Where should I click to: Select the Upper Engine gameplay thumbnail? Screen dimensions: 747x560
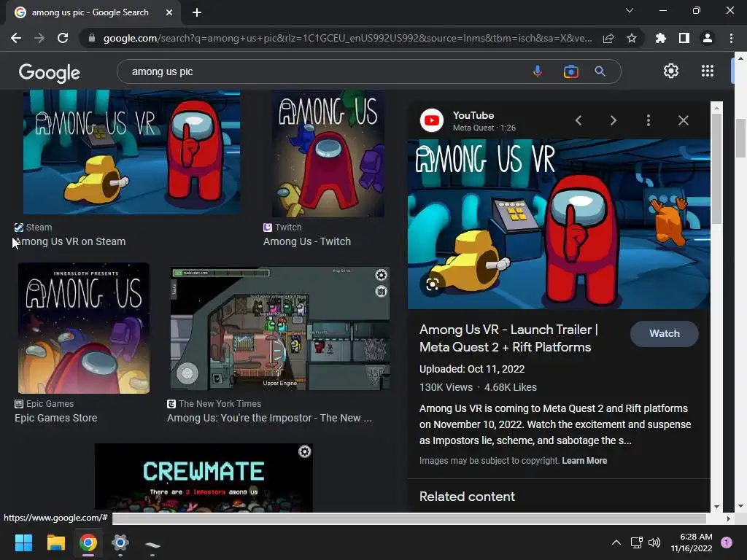280,329
